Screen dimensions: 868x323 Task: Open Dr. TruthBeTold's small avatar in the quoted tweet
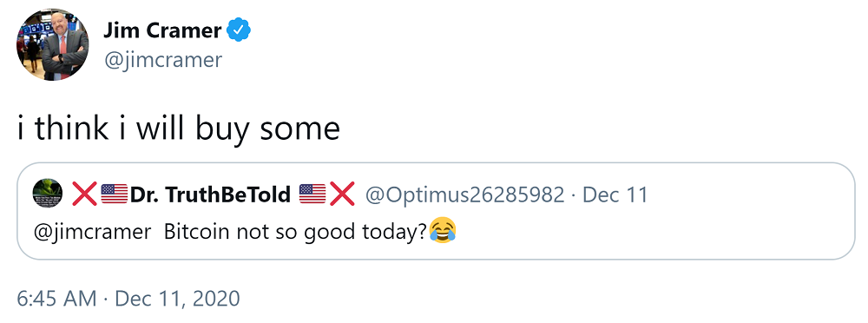click(48, 194)
